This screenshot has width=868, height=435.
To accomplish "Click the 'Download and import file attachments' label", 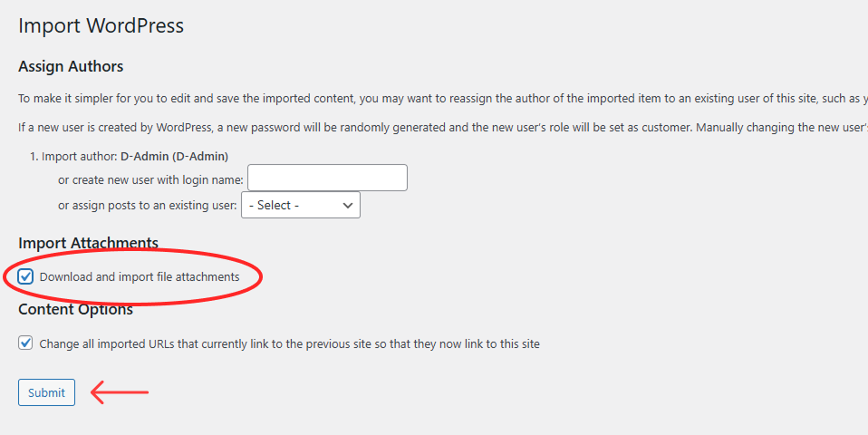I will coord(140,276).
